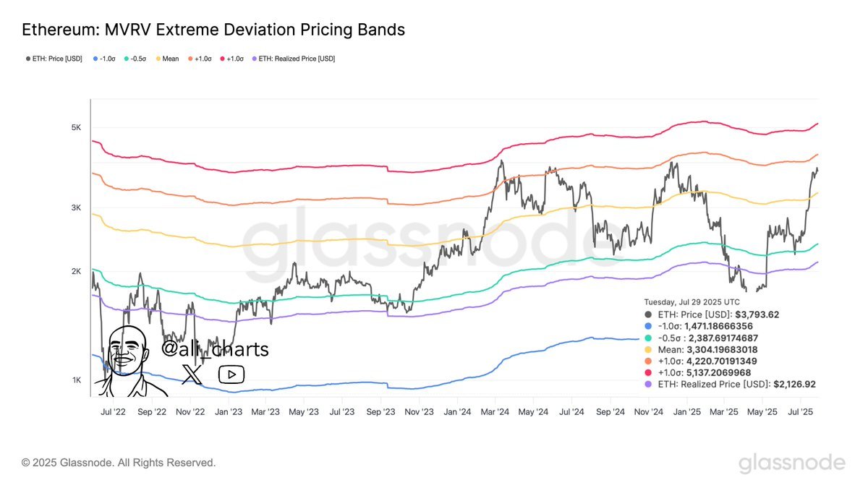The width and height of the screenshot is (868, 488).
Task: Click the @ali_charts handle text
Action: point(214,349)
